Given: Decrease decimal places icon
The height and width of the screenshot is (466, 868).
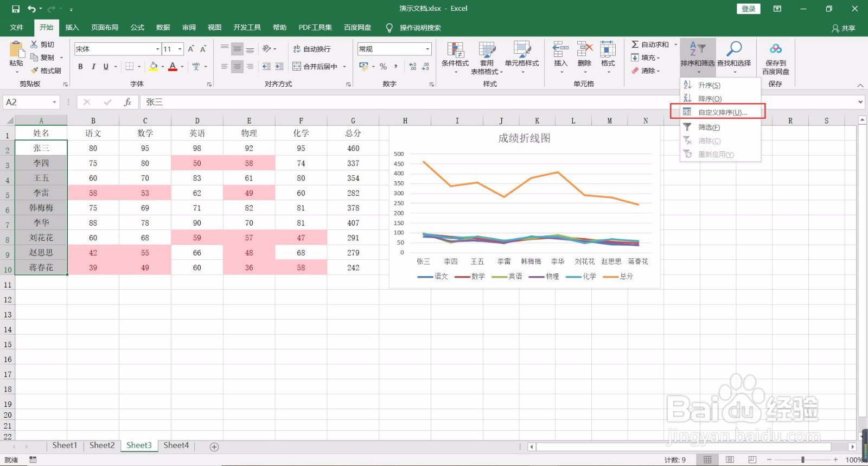Looking at the screenshot, I should point(425,66).
